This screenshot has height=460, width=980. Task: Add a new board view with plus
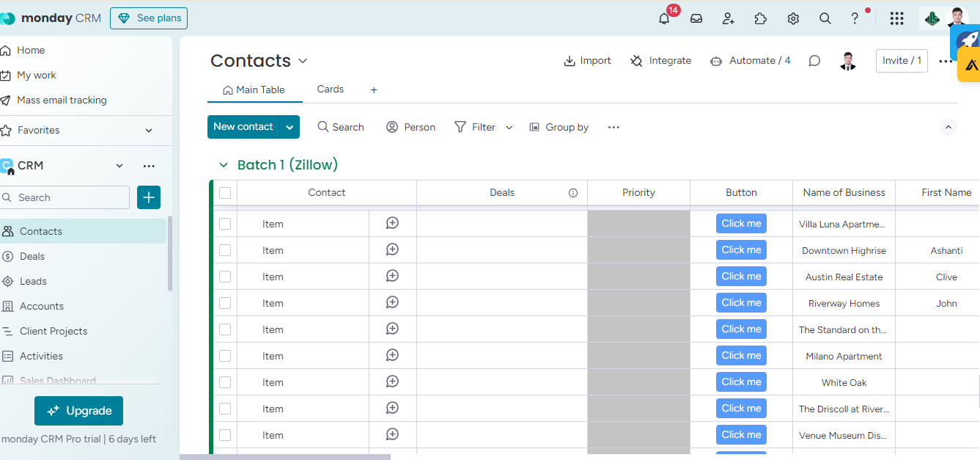374,90
